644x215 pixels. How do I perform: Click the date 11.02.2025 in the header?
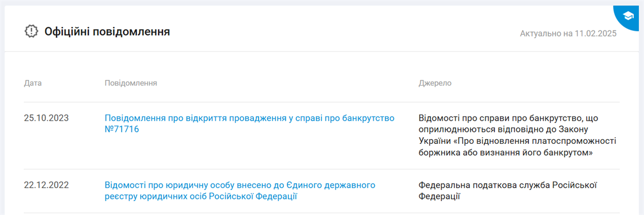click(x=596, y=34)
